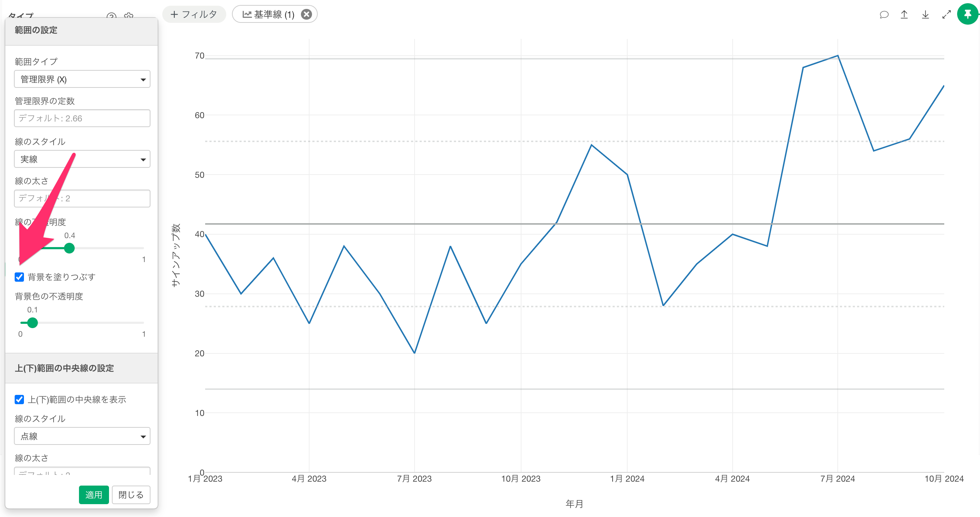Click the download arrow icon
This screenshot has height=517, width=980.
tap(925, 14)
